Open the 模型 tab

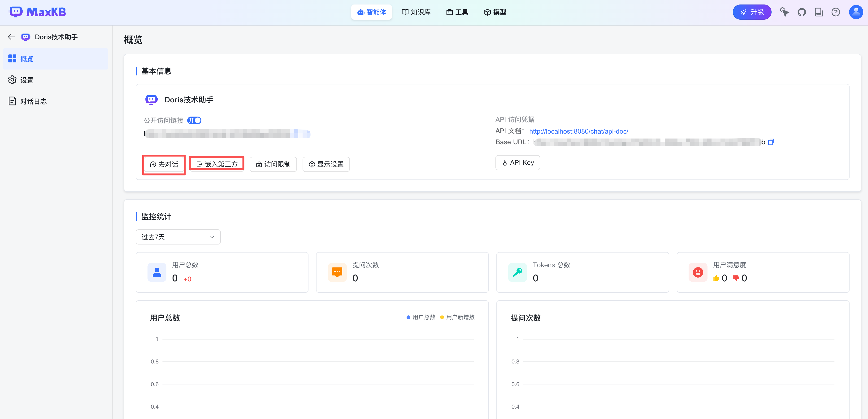[495, 13]
